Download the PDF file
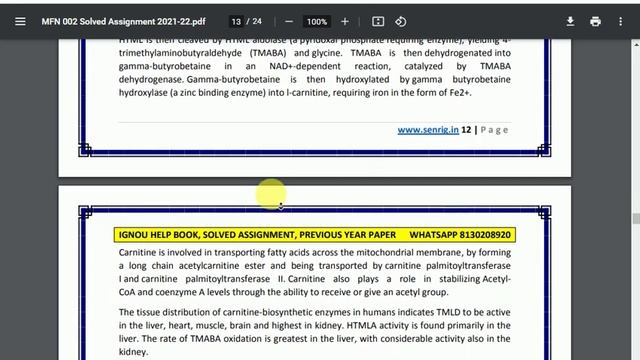 coord(570,22)
